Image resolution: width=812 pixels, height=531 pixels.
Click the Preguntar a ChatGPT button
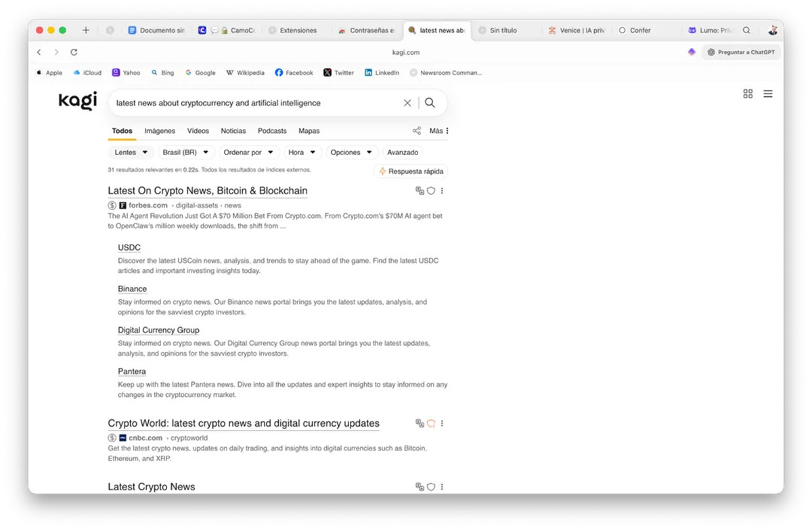coord(741,52)
